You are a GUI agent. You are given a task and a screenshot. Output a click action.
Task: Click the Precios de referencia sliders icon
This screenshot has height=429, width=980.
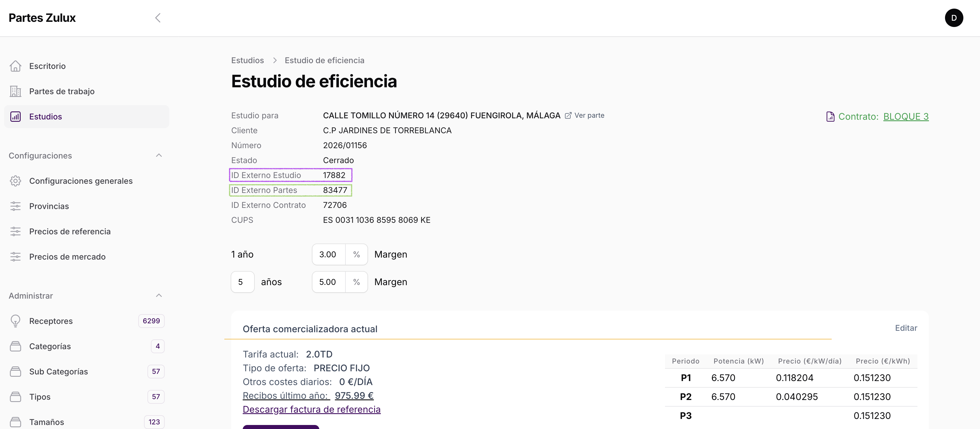[15, 231]
